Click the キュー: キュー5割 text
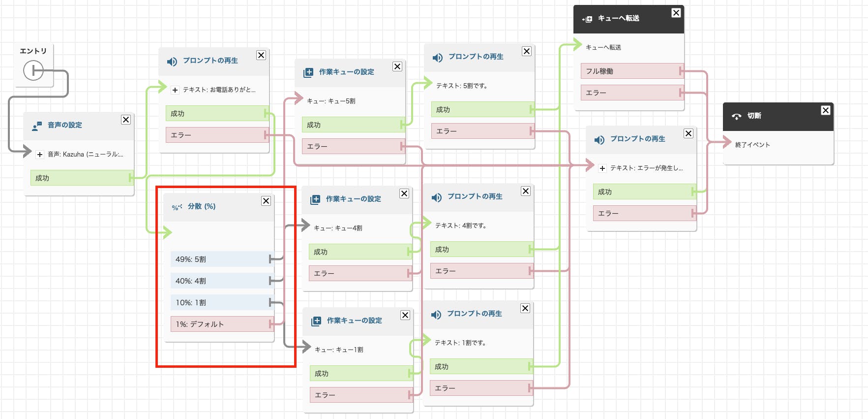The width and height of the screenshot is (868, 419). click(331, 101)
